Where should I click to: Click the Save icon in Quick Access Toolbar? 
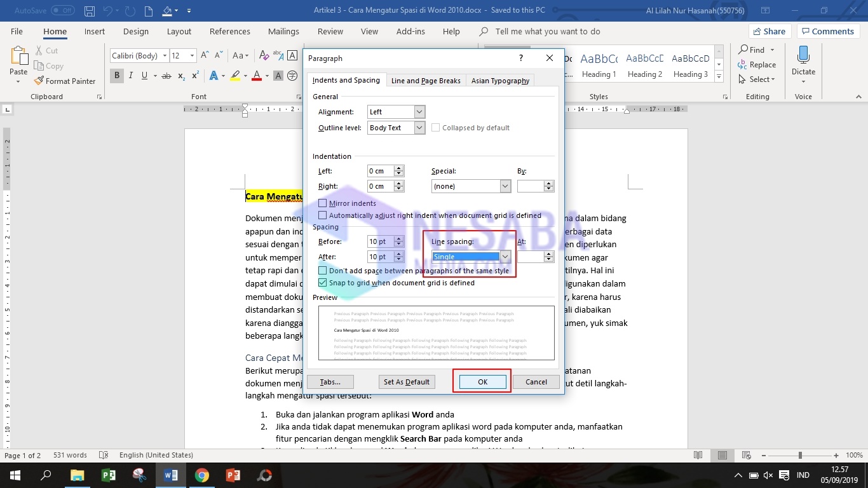[x=90, y=11]
